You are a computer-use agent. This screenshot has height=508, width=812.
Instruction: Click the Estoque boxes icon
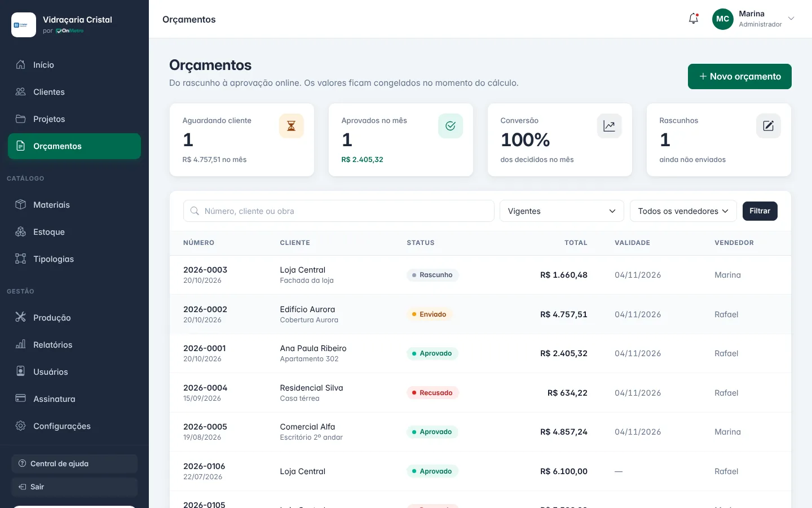(x=21, y=232)
